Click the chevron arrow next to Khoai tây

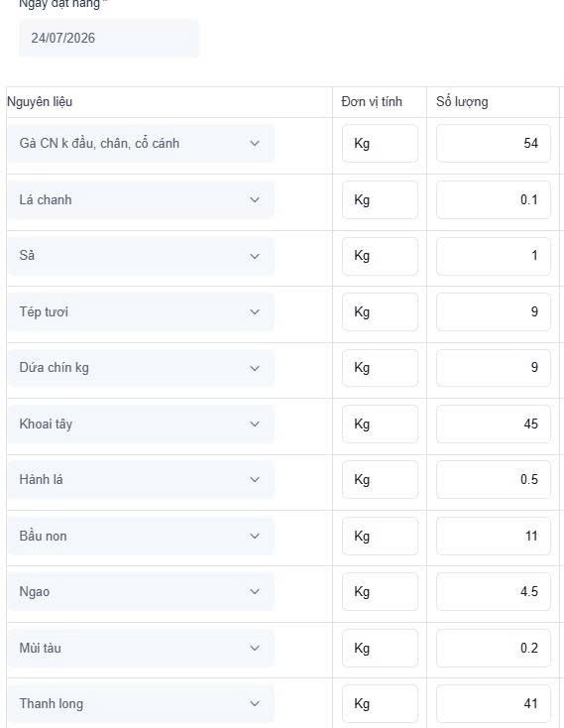point(255,424)
